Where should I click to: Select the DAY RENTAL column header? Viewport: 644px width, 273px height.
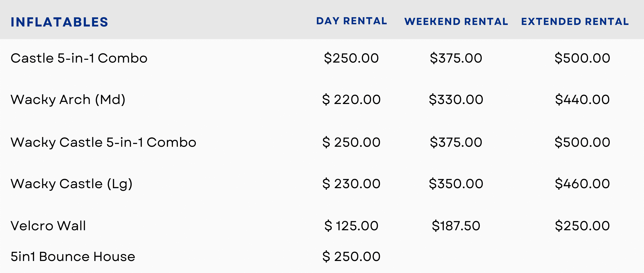point(352,21)
